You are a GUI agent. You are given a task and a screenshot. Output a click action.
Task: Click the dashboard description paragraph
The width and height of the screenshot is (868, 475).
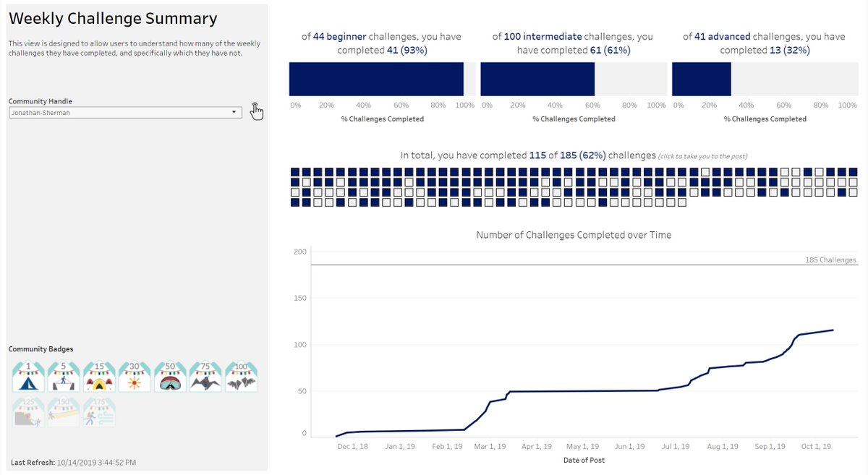(x=135, y=48)
